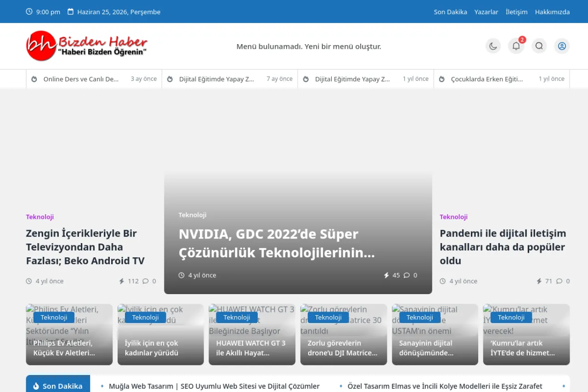588x392 pixels.
Task: Open Dijital Eğitimde headline dated 1 yıl önce
Action: pyautogui.click(x=352, y=79)
